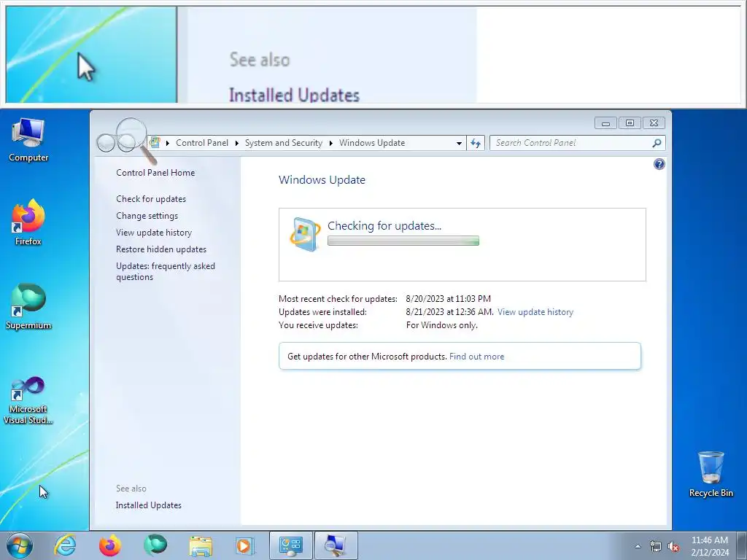Click the For Windows only text
Image resolution: width=747 pixels, height=560 pixels.
pyautogui.click(x=441, y=325)
